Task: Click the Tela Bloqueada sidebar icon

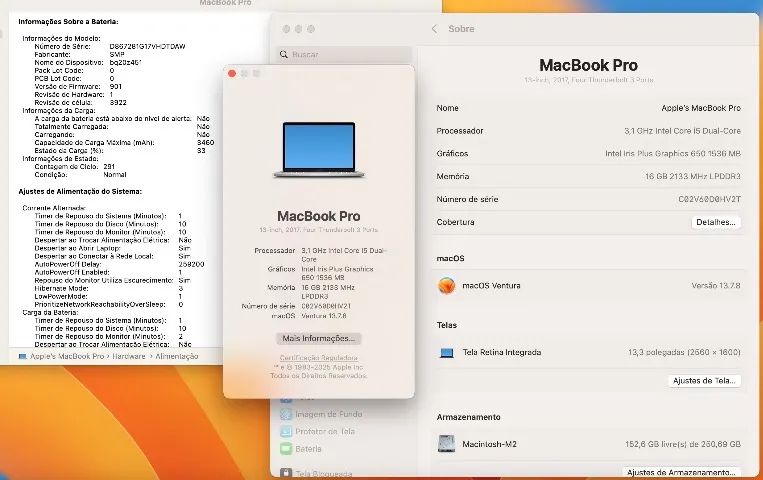Action: pos(286,473)
